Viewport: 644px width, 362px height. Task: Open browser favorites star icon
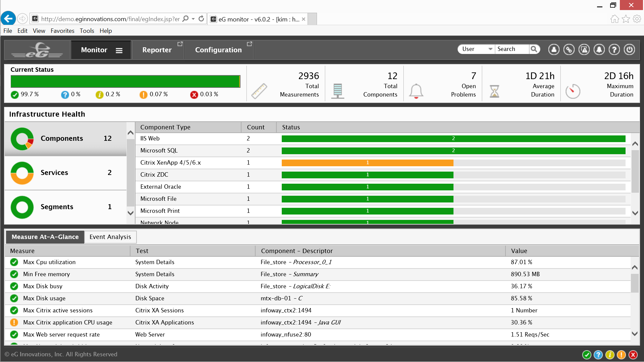pos(626,19)
